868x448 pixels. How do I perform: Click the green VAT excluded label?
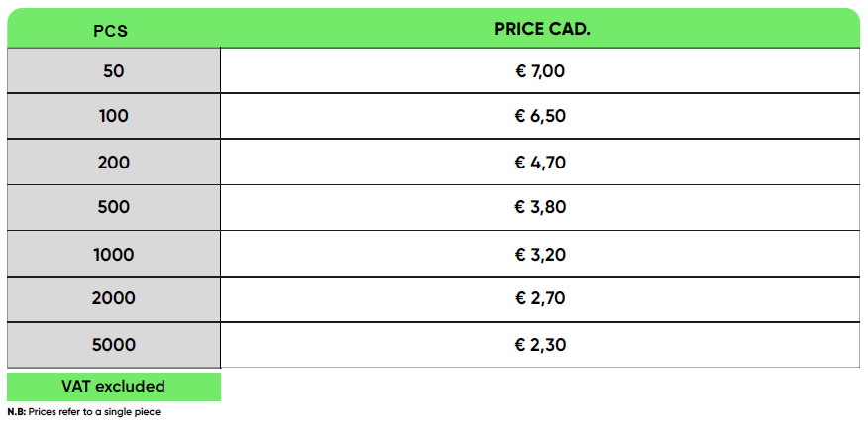click(x=114, y=387)
